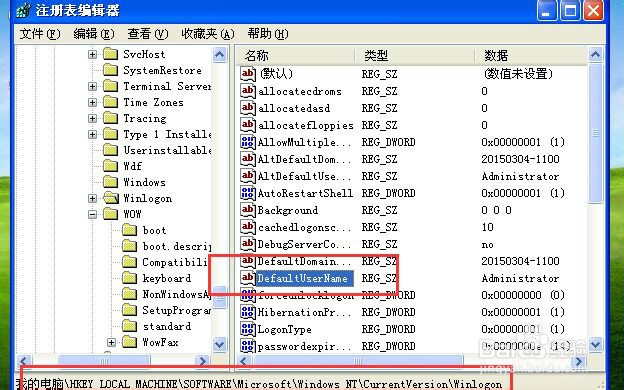The image size is (624, 390).
Task: Select the SetupPrograms key in tree
Action: 176,310
